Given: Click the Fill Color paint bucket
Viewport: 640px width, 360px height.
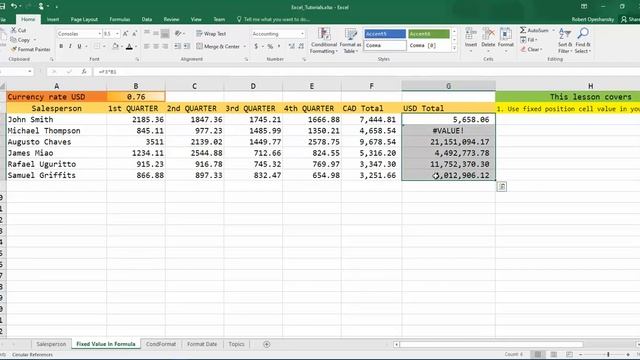Looking at the screenshot, I should pos(116,46).
